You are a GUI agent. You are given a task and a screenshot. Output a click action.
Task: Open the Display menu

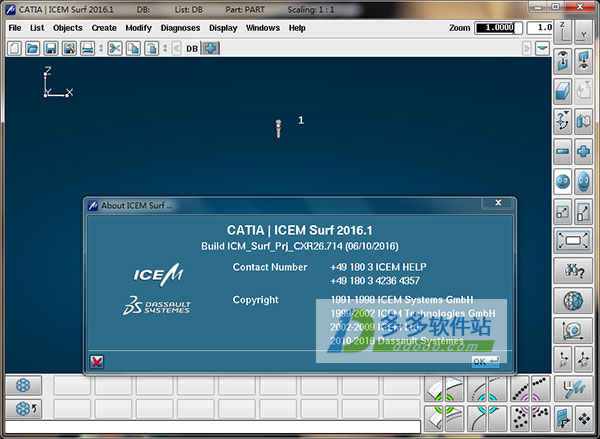(x=223, y=28)
